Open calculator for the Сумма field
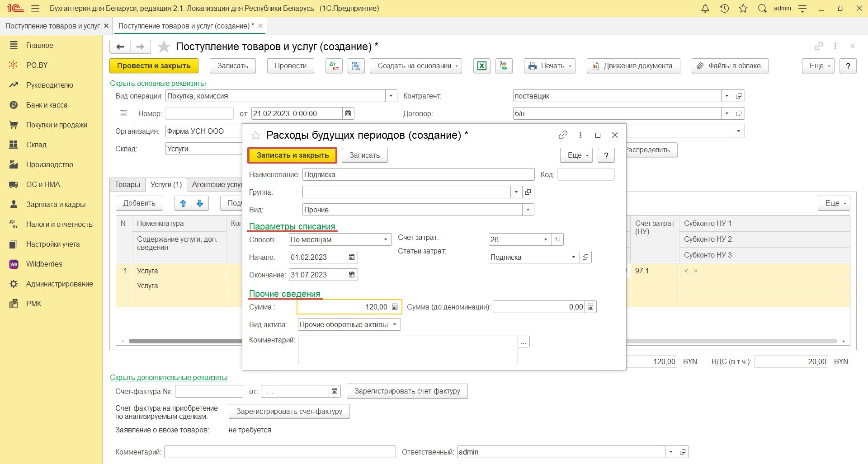This screenshot has width=868, height=464. point(395,307)
